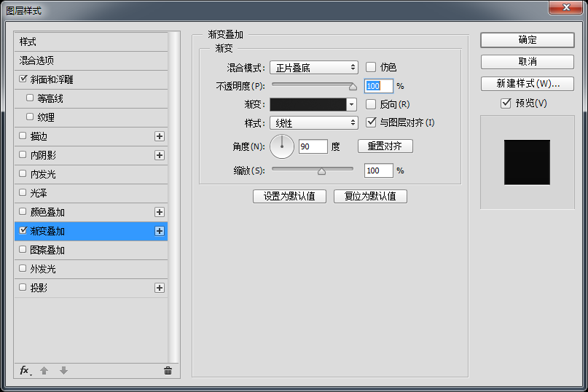Enable the 内发光 checkbox
588x392 pixels.
23,173
